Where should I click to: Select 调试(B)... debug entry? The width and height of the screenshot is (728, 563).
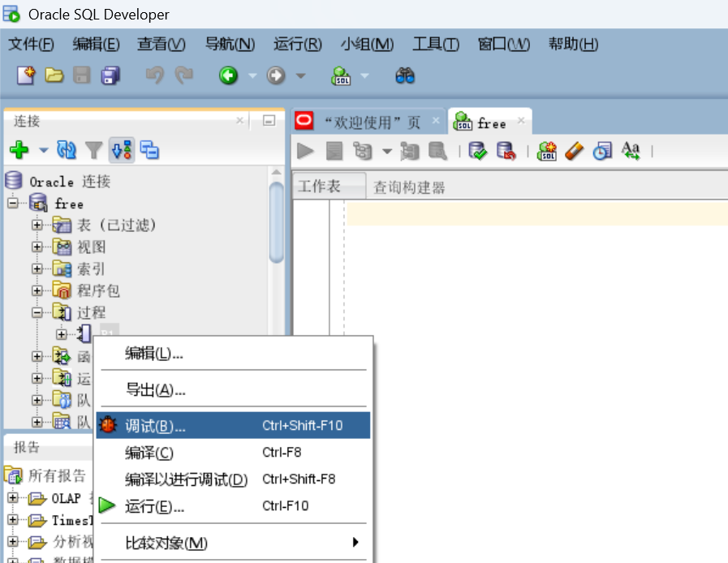233,425
